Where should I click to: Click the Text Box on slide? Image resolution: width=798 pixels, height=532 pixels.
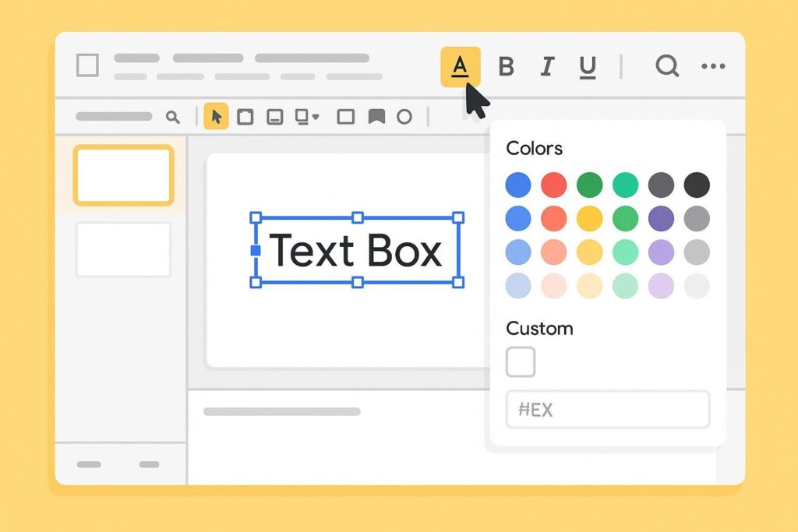[356, 250]
